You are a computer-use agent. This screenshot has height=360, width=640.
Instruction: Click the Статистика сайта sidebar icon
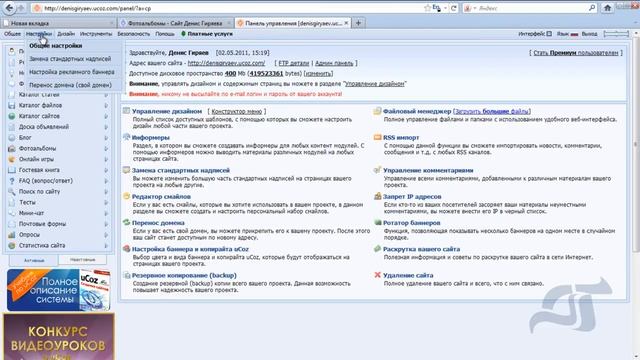click(x=12, y=245)
